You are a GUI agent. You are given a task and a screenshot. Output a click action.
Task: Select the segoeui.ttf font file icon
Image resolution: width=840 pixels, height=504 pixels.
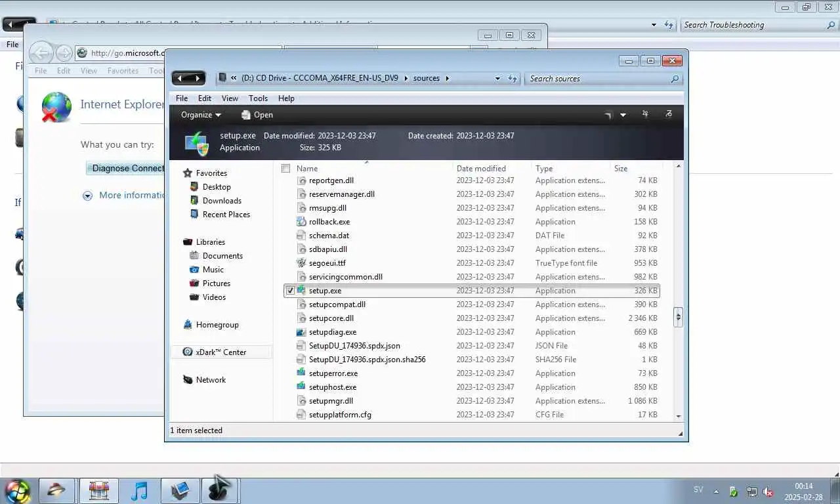(x=301, y=262)
